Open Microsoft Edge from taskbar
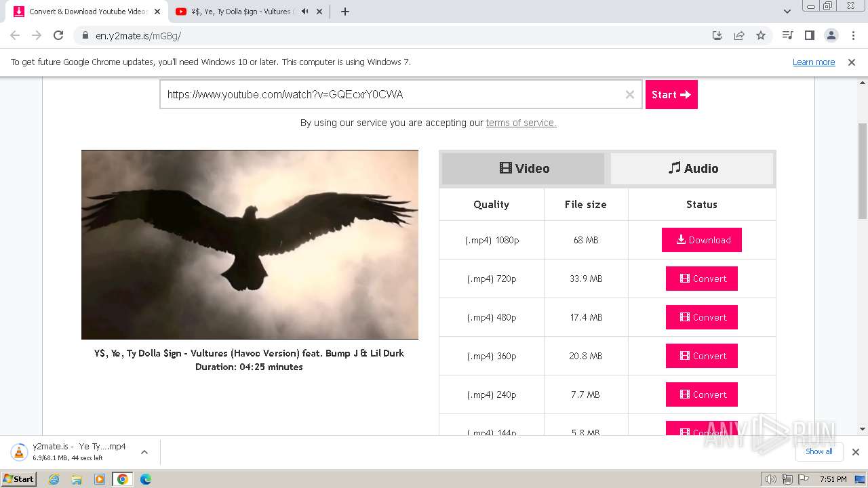The height and width of the screenshot is (488, 868). (145, 479)
